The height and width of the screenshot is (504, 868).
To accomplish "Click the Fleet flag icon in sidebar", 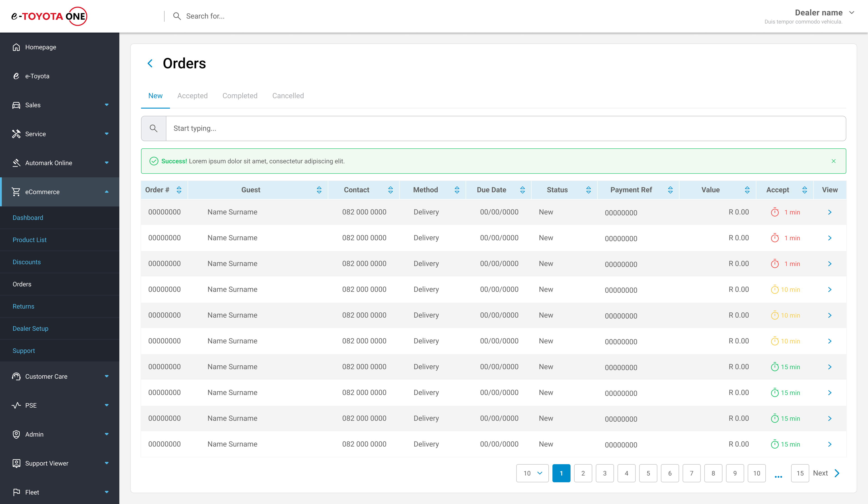I will [x=16, y=492].
